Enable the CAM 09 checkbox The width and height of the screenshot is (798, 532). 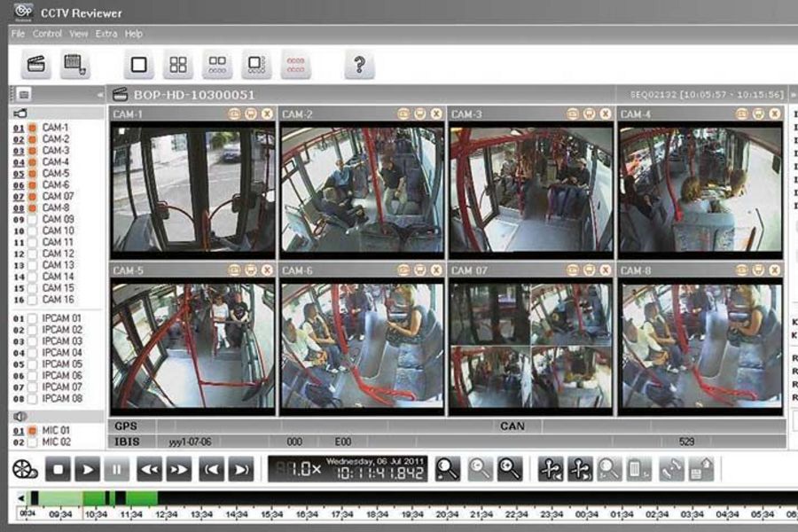click(32, 220)
